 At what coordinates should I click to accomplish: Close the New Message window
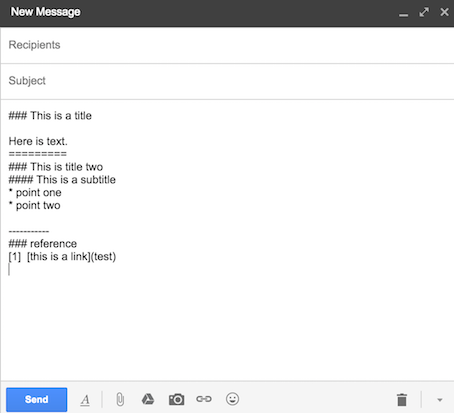[444, 12]
